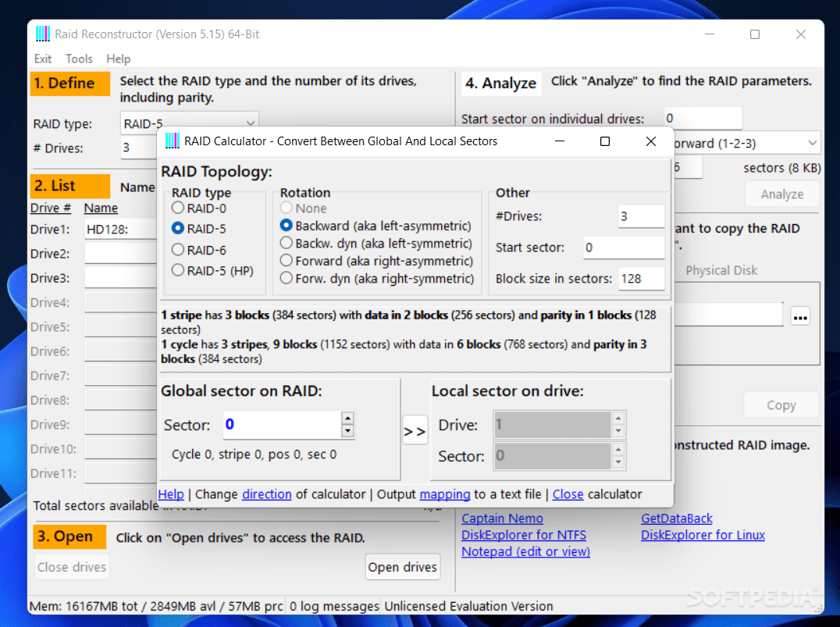Click the Close calculator link
Screen dimensions: 840x627
pos(568,494)
